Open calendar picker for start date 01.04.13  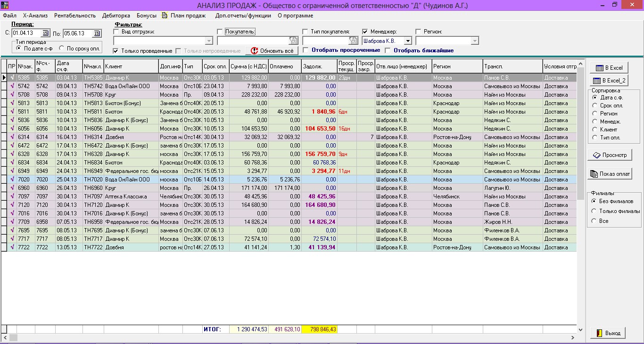coord(45,33)
